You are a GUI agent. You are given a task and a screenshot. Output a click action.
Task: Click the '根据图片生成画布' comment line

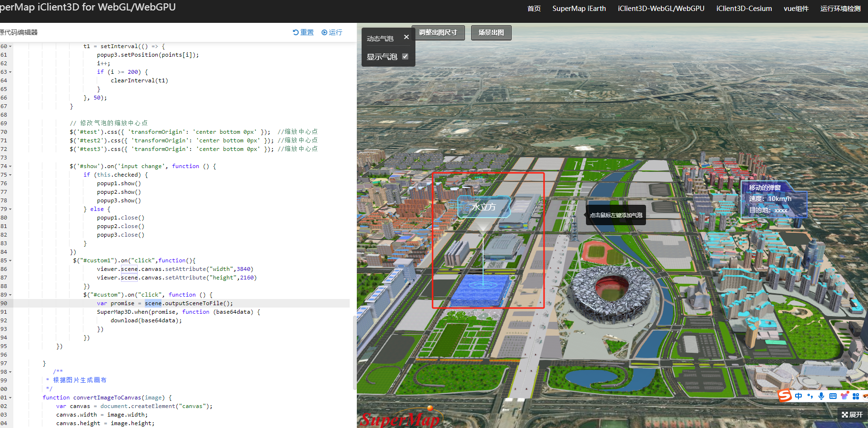76,380
